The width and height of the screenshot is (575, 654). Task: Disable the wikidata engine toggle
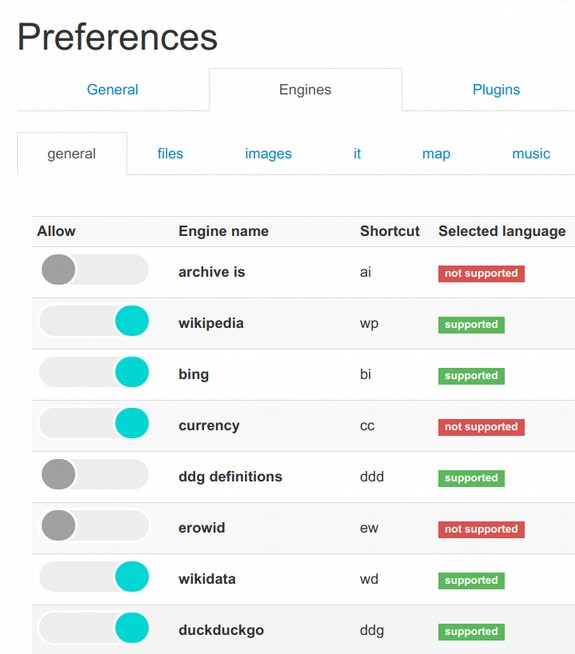pos(95,577)
